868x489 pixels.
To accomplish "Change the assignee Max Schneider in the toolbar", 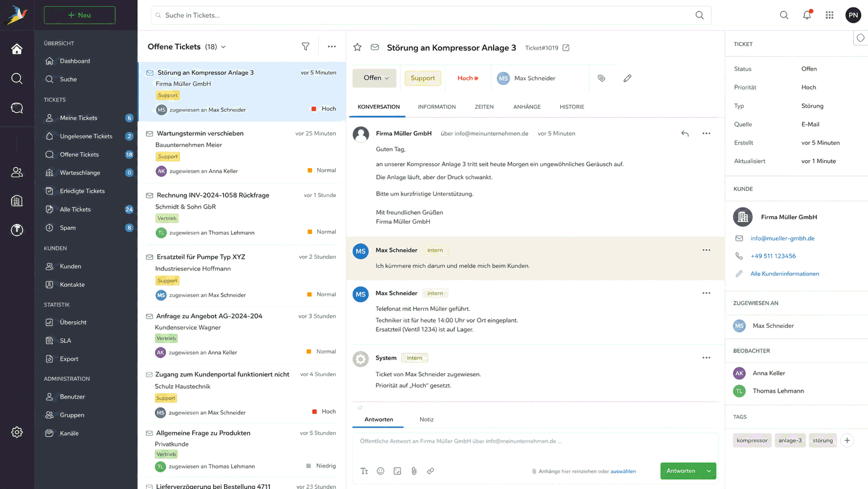I will coord(527,78).
